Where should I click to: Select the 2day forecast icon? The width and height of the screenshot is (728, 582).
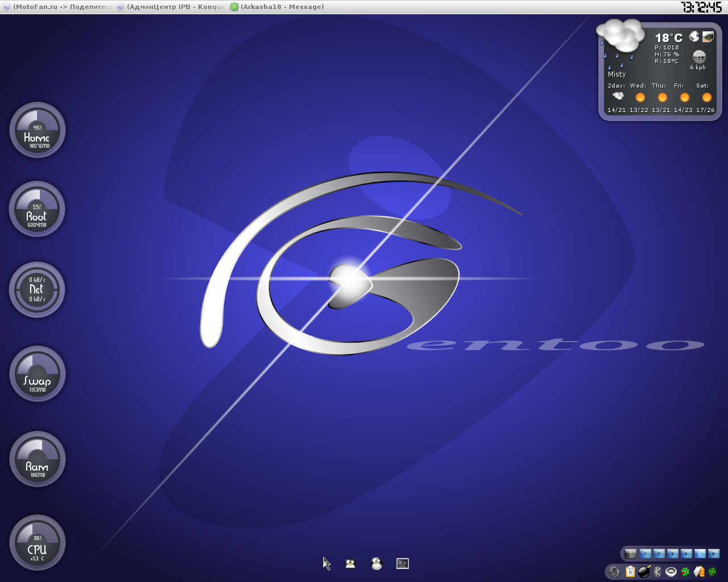click(618, 96)
